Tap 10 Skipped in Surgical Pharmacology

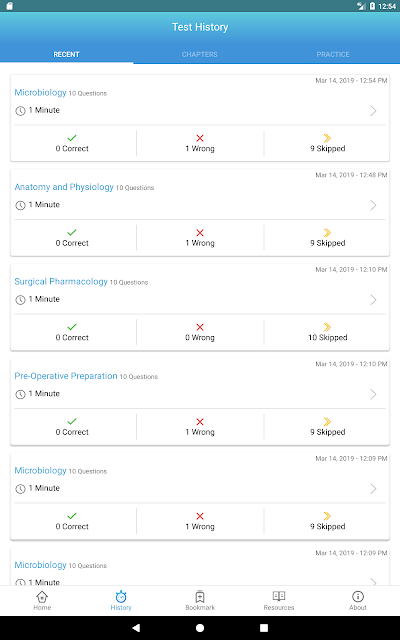point(327,338)
